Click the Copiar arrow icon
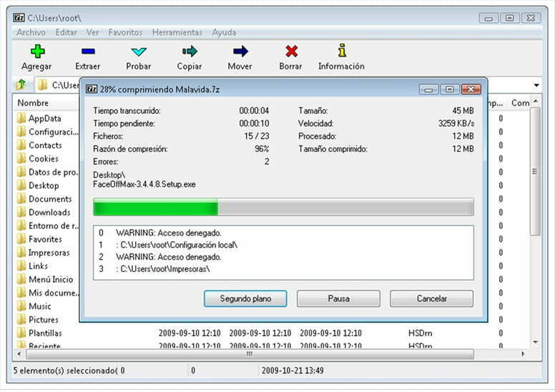The width and height of the screenshot is (555, 392). 190,52
